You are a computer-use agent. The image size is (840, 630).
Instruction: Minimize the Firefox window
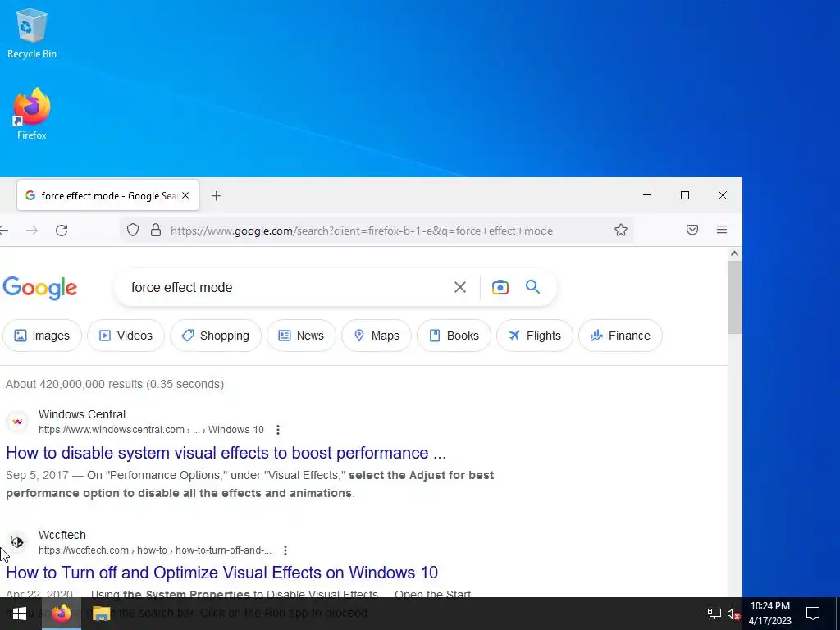point(647,195)
